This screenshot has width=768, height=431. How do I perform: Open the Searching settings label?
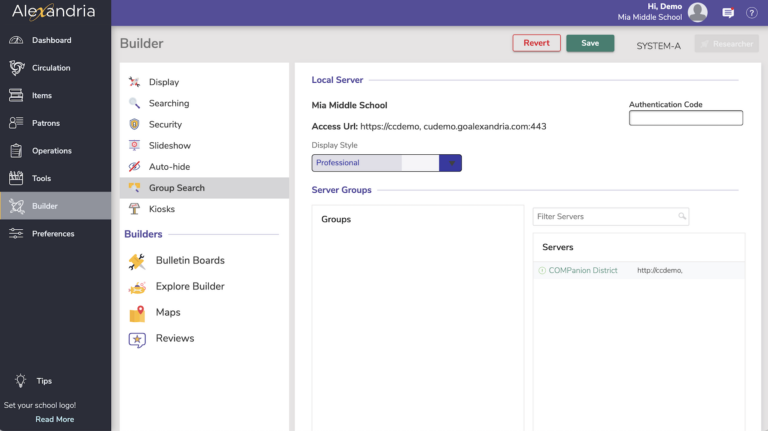[169, 103]
